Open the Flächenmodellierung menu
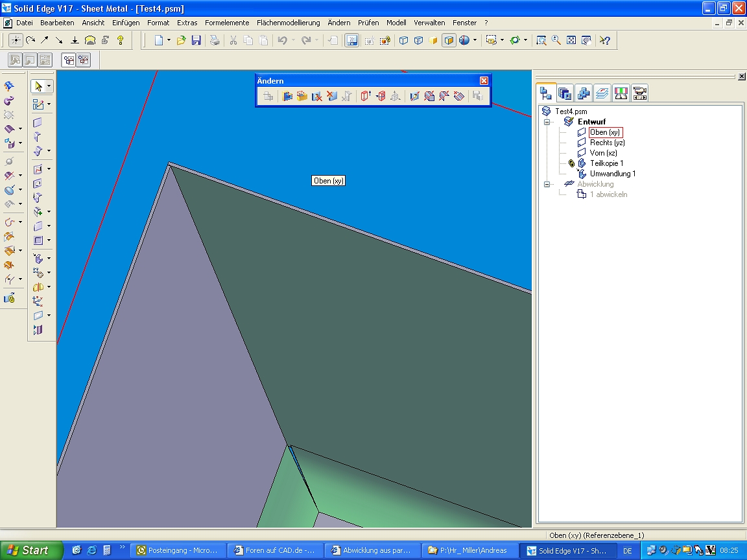Screen dimensions: 747x560 point(288,23)
